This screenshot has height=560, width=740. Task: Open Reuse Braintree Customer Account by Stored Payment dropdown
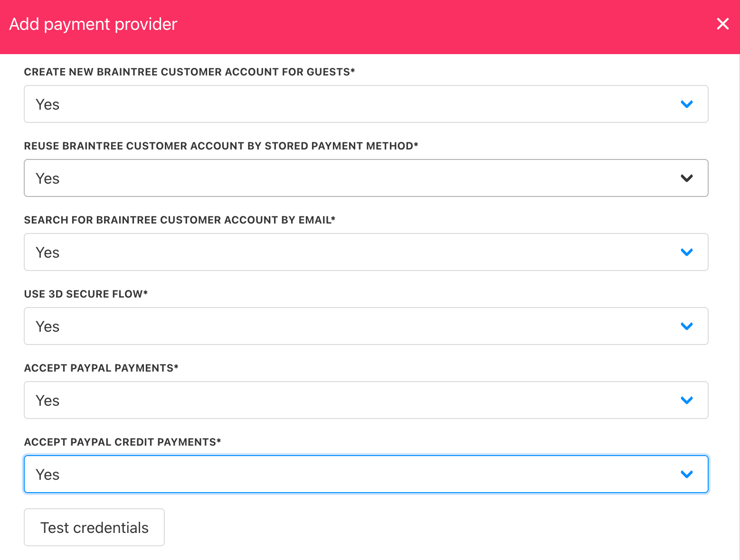coord(366,178)
